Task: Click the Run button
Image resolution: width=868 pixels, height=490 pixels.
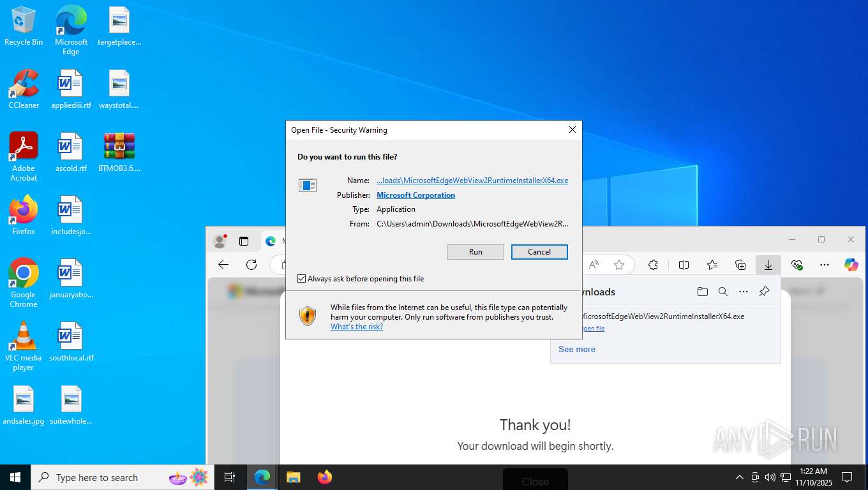Action: [x=475, y=252]
